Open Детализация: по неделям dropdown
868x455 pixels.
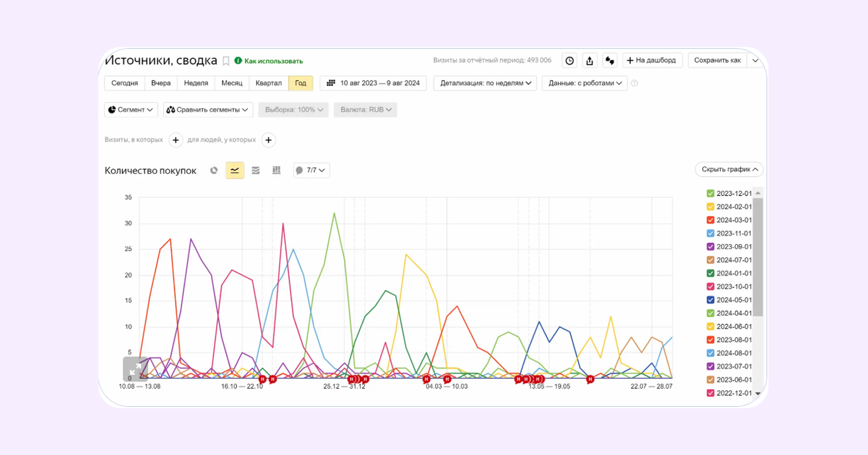coord(485,83)
